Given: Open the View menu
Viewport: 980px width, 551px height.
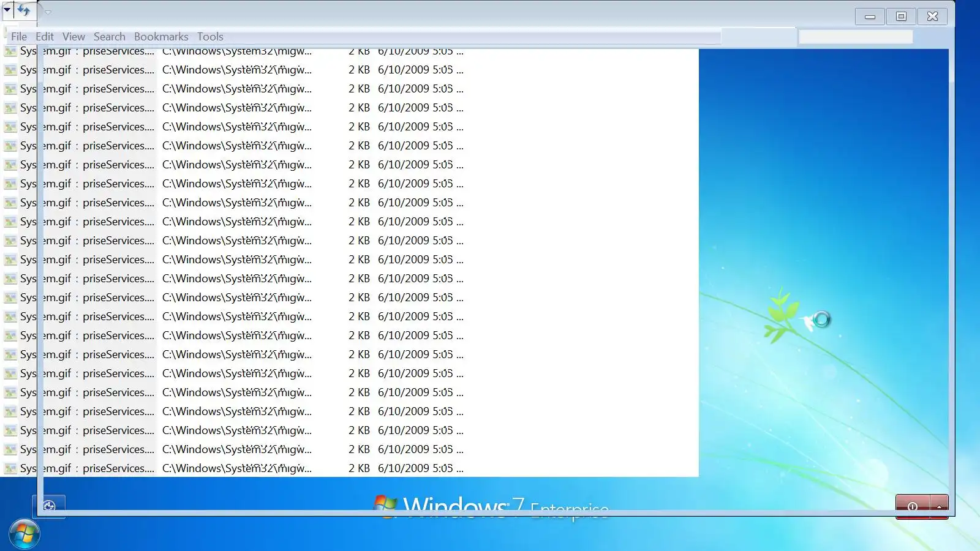Looking at the screenshot, I should (73, 37).
